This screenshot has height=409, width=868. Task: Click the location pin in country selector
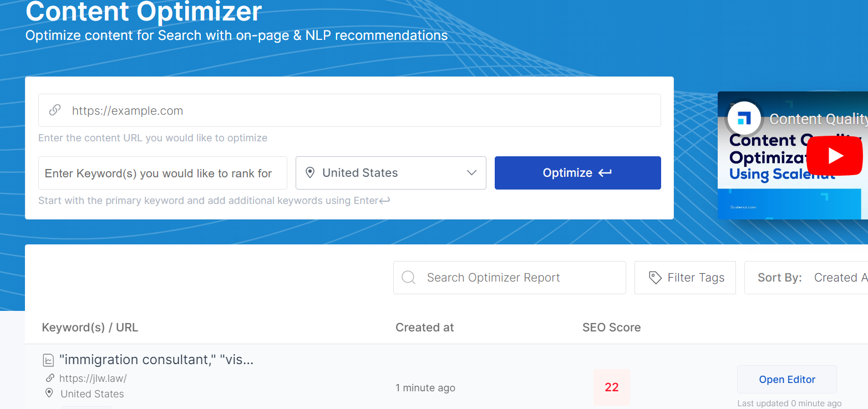click(x=311, y=173)
